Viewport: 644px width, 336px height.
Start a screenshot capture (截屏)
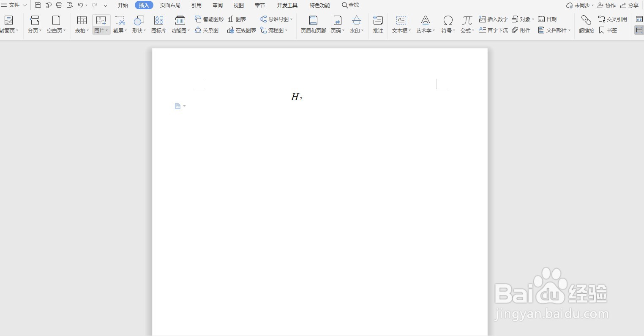click(120, 25)
